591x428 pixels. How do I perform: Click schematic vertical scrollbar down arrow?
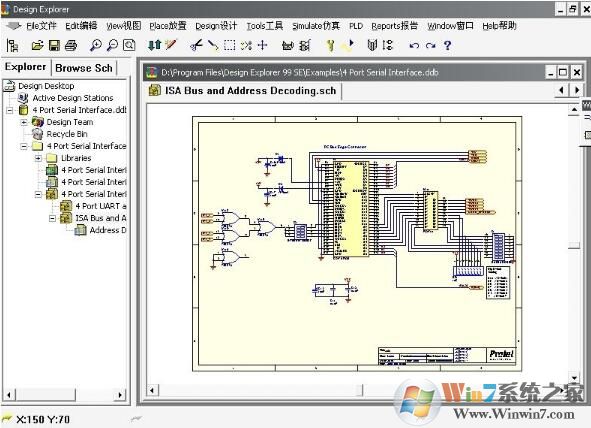coord(574,377)
